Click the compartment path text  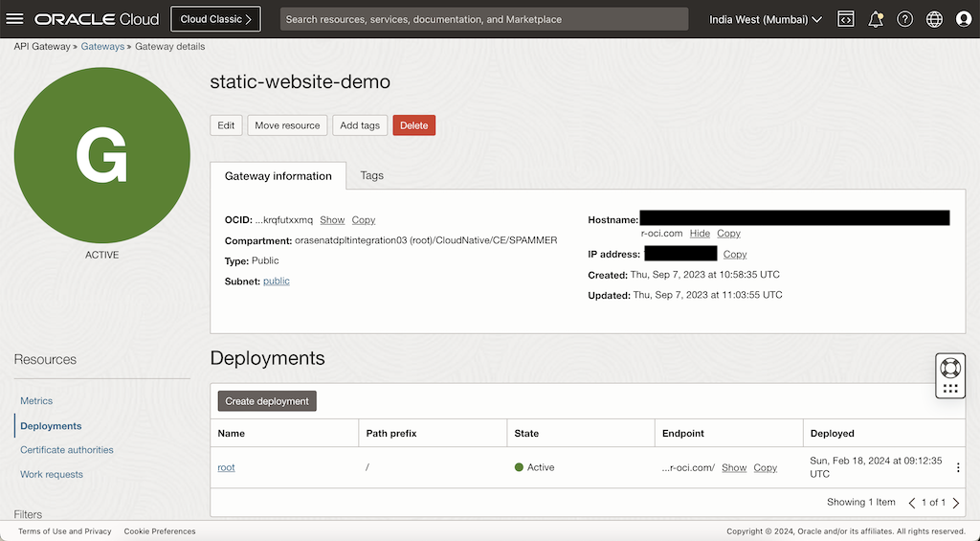click(x=426, y=240)
